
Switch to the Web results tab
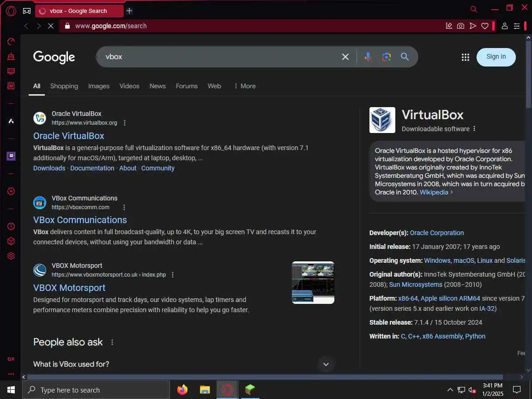[214, 86]
